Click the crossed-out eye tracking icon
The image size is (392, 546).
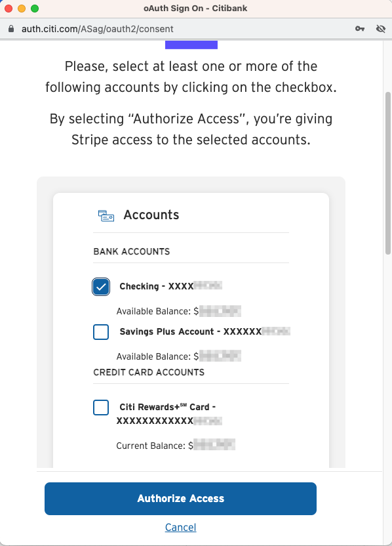[381, 29]
